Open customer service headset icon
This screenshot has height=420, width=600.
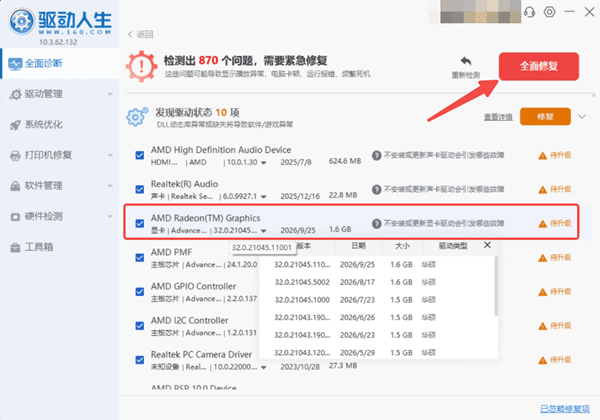tap(530, 12)
